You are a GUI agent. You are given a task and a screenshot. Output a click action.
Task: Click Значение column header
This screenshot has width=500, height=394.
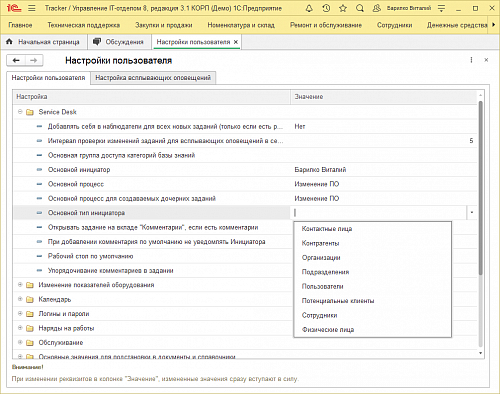[x=384, y=97]
